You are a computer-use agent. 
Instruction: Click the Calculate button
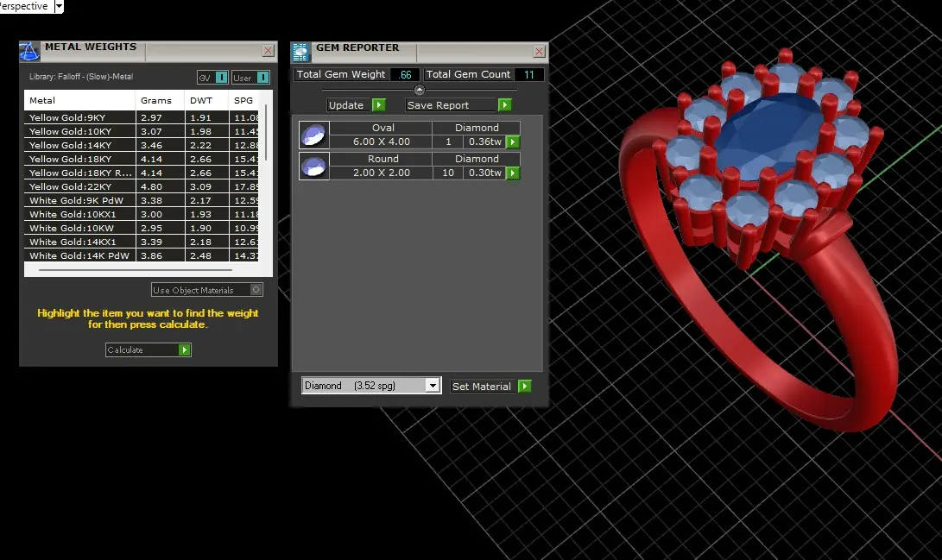pos(148,350)
